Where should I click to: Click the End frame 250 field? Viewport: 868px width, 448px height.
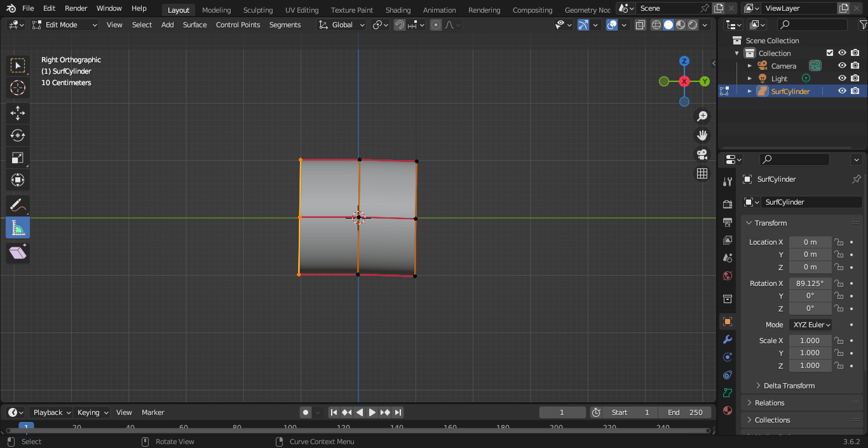pos(685,412)
